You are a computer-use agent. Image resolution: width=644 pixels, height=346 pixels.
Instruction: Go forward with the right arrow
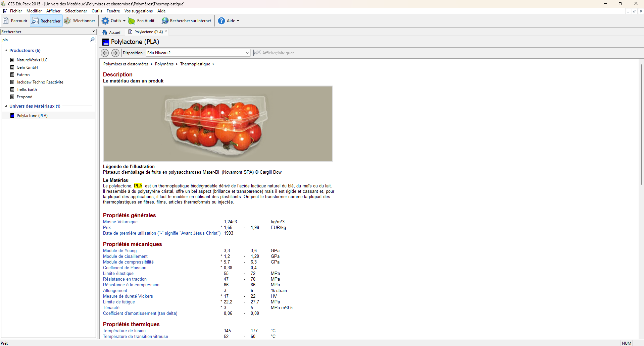115,53
